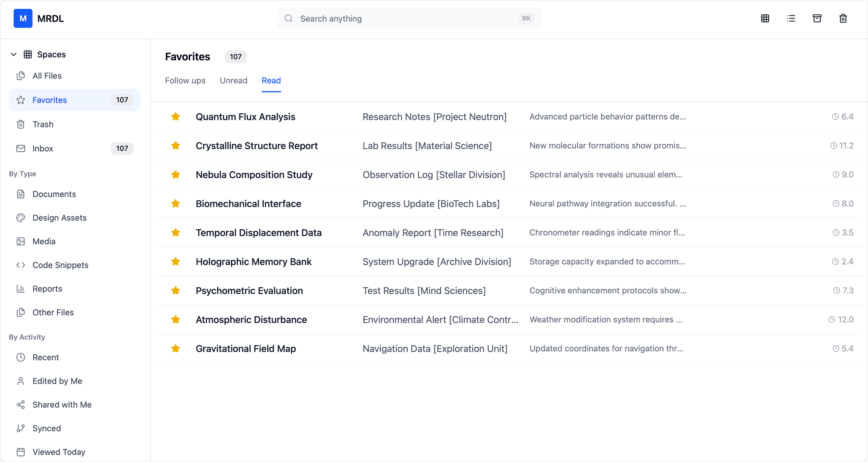Open All Files in sidebar
Image resolution: width=868 pixels, height=462 pixels.
tap(75, 76)
